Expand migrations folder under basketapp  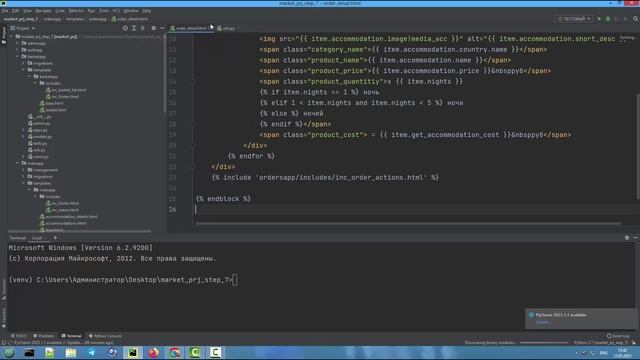[23, 63]
